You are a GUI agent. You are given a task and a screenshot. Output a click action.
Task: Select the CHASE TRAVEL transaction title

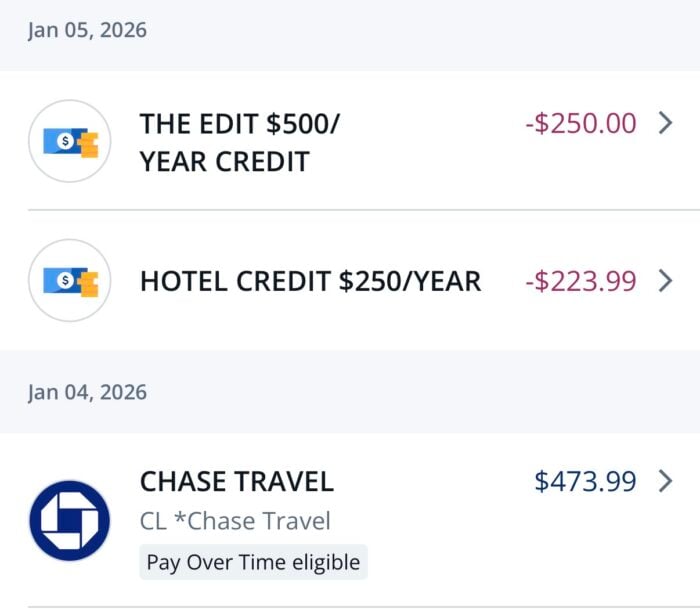[x=236, y=481]
